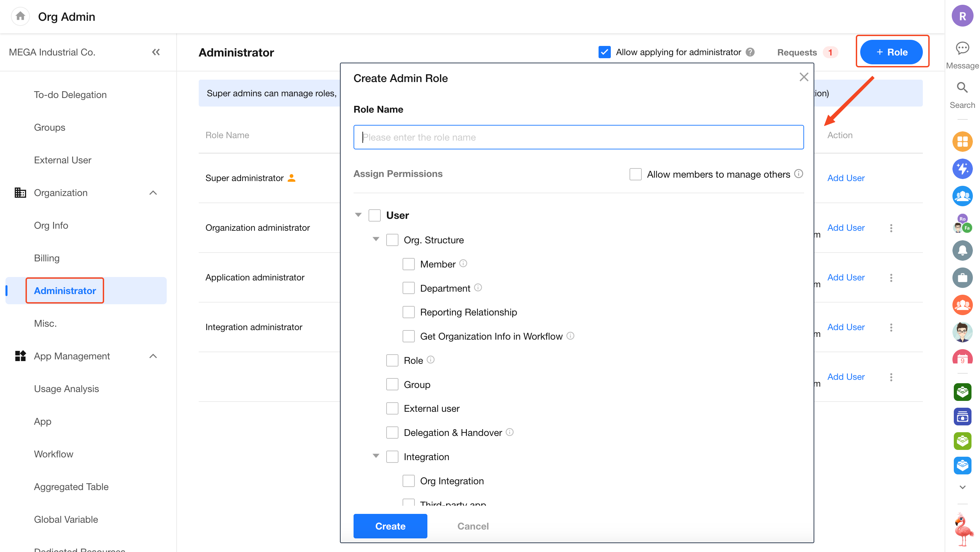Uncheck Allow applying for administrator

coord(604,52)
